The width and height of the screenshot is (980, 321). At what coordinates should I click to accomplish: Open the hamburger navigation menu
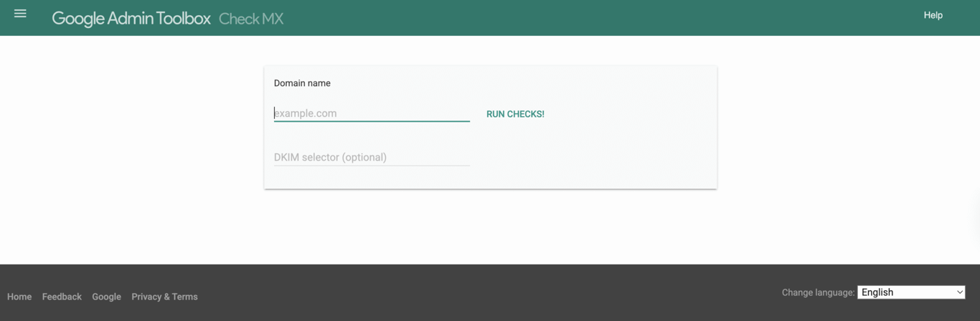click(20, 14)
